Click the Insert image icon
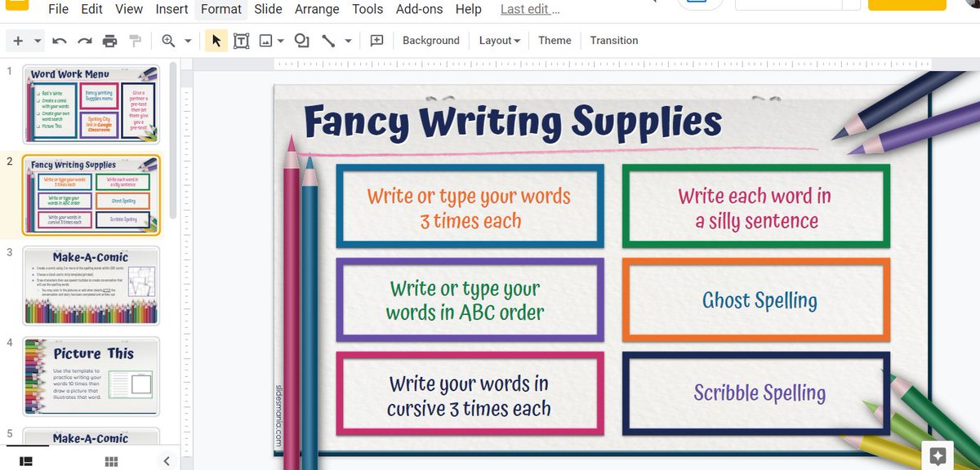Viewport: 980px width, 470px height. point(266,41)
